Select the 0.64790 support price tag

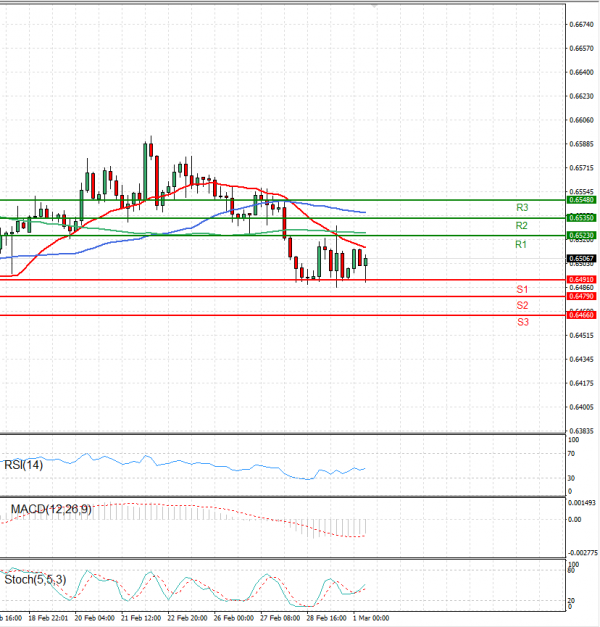coord(582,296)
